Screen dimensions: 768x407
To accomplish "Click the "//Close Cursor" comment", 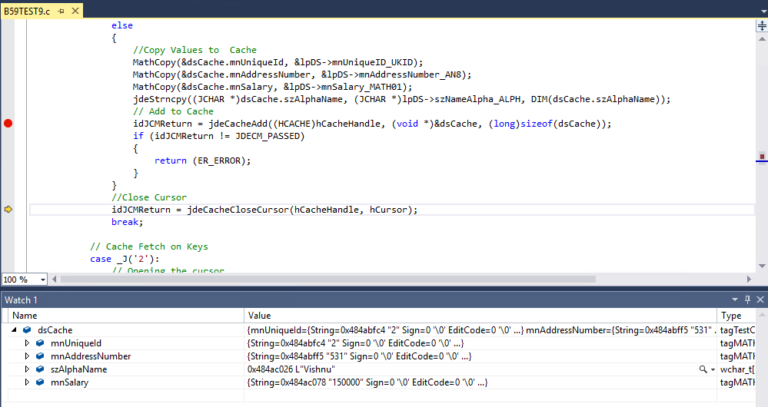I will (x=149, y=197).
